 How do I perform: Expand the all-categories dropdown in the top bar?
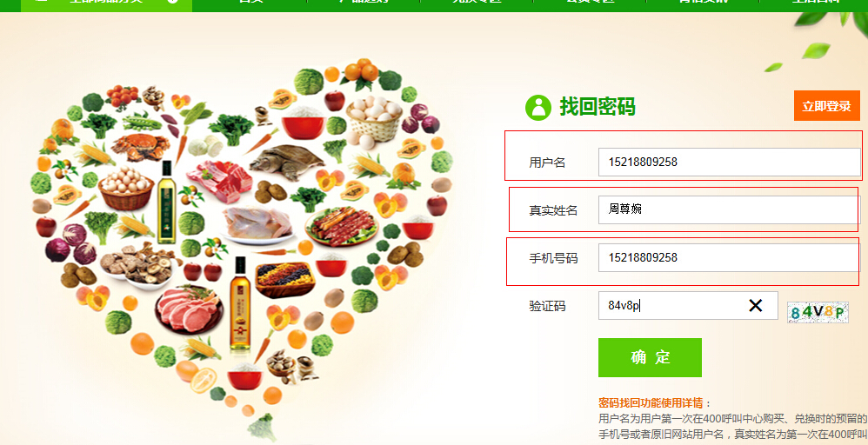point(106,3)
